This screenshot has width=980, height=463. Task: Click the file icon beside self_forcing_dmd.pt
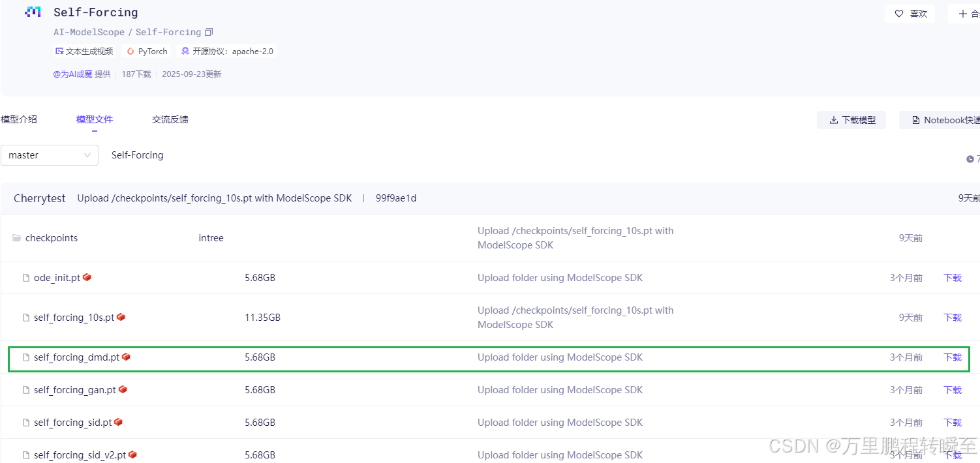tap(27, 357)
